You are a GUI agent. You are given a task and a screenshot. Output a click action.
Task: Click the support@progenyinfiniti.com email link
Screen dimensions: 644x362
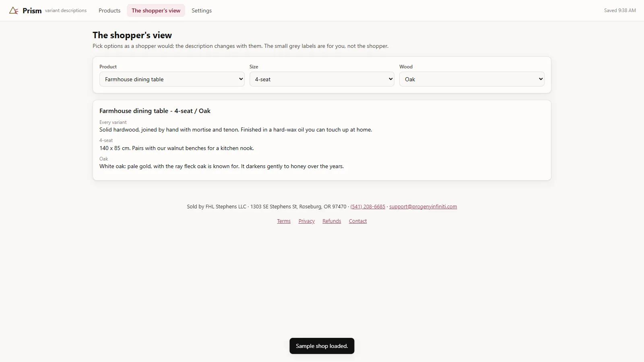(423, 207)
